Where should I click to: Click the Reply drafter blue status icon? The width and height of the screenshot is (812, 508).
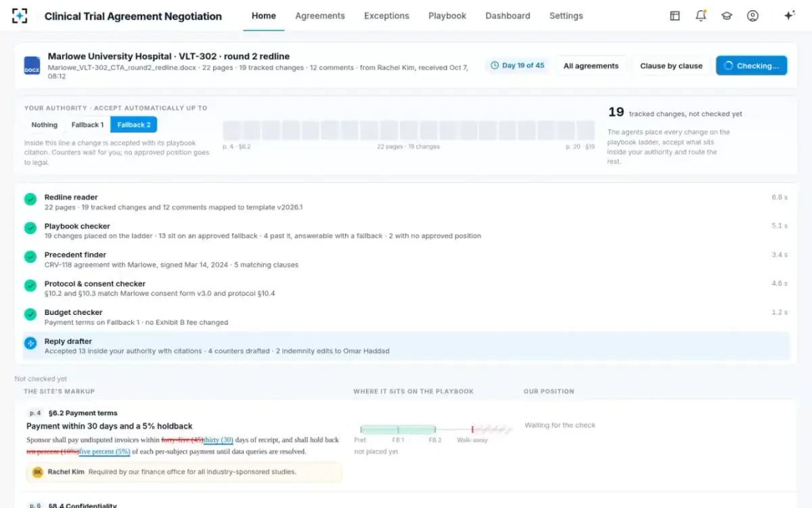(30, 343)
